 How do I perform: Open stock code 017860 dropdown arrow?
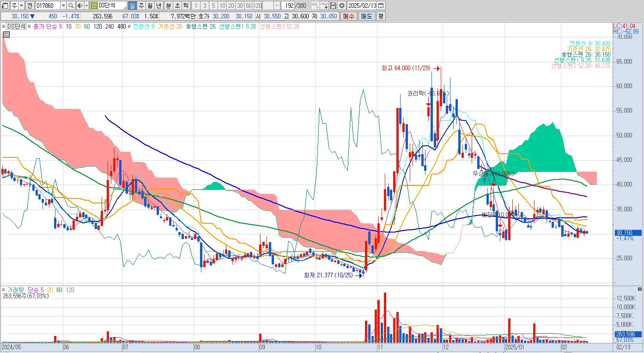(63, 6)
